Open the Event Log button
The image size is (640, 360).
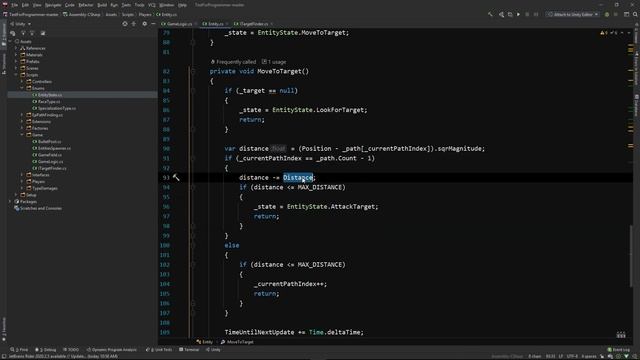[619, 350]
